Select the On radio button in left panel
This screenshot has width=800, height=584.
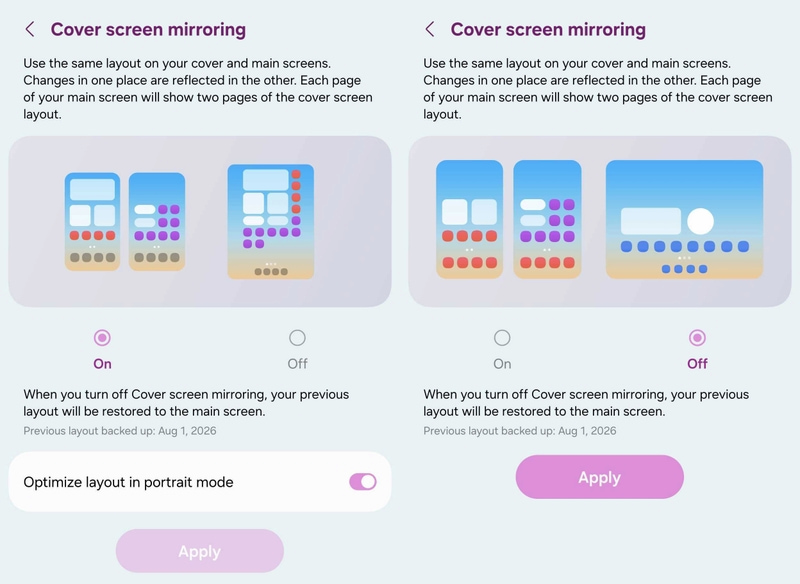(x=102, y=338)
